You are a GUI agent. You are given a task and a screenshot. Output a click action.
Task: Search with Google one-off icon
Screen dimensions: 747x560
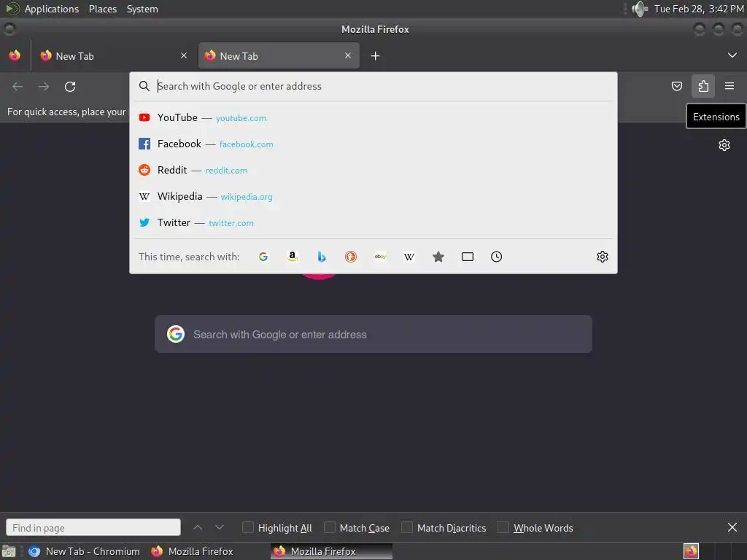point(263,257)
